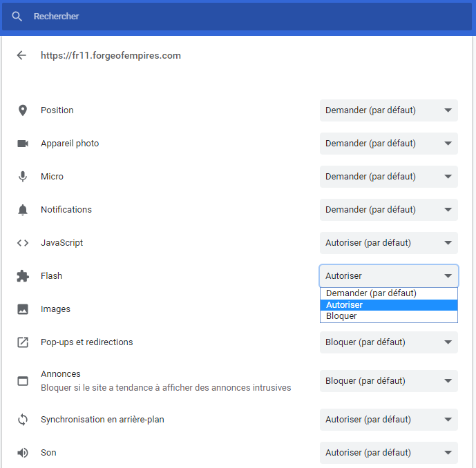The width and height of the screenshot is (476, 468).
Task: Click the Notifications bell icon
Action: coord(23,210)
